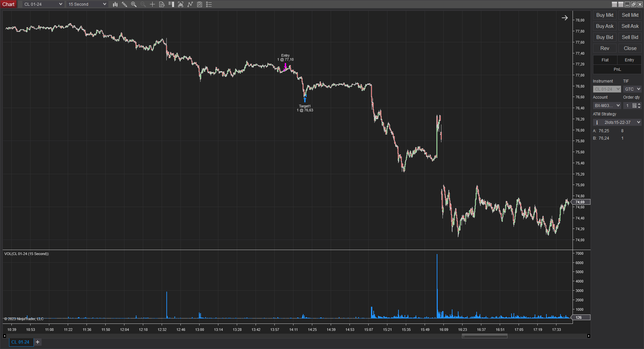Open the chart style candlestick icon
The image size is (644, 349).
coord(115,4)
